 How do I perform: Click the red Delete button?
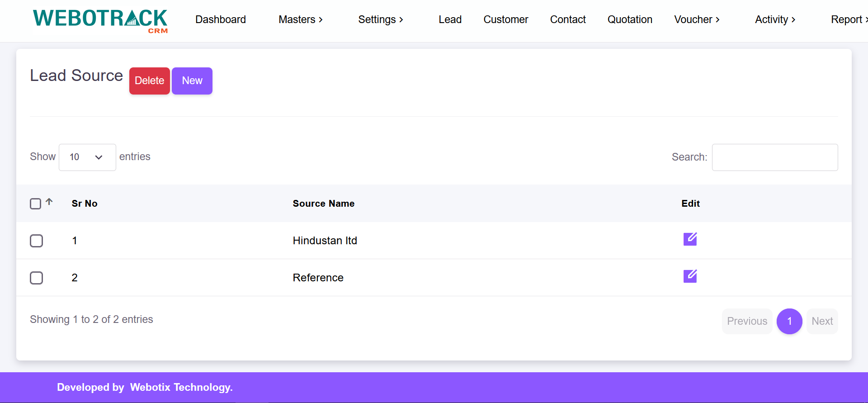(x=149, y=81)
